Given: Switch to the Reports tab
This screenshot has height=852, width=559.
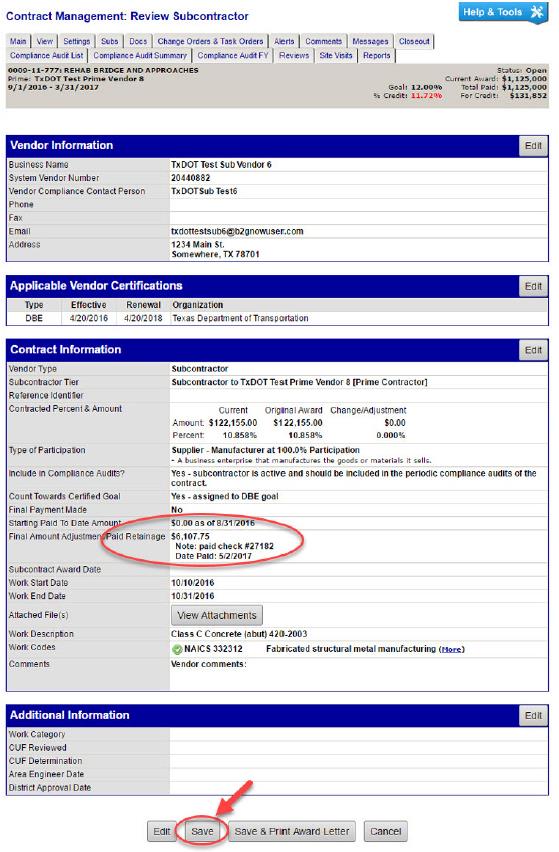Looking at the screenshot, I should point(376,55).
